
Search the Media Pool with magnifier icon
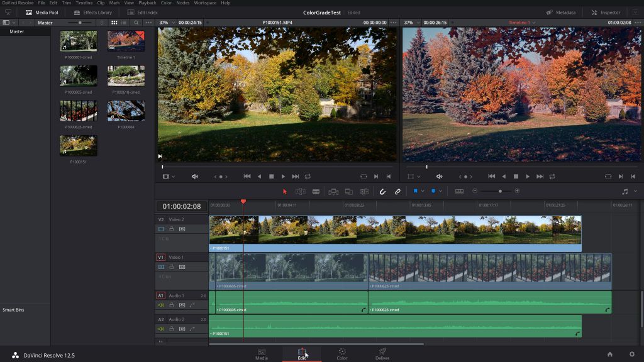click(136, 23)
